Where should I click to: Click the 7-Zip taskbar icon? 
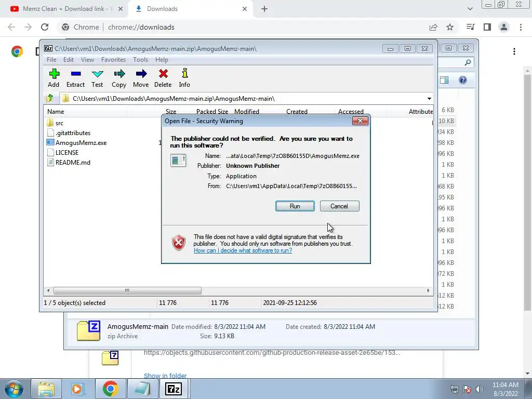tap(174, 389)
